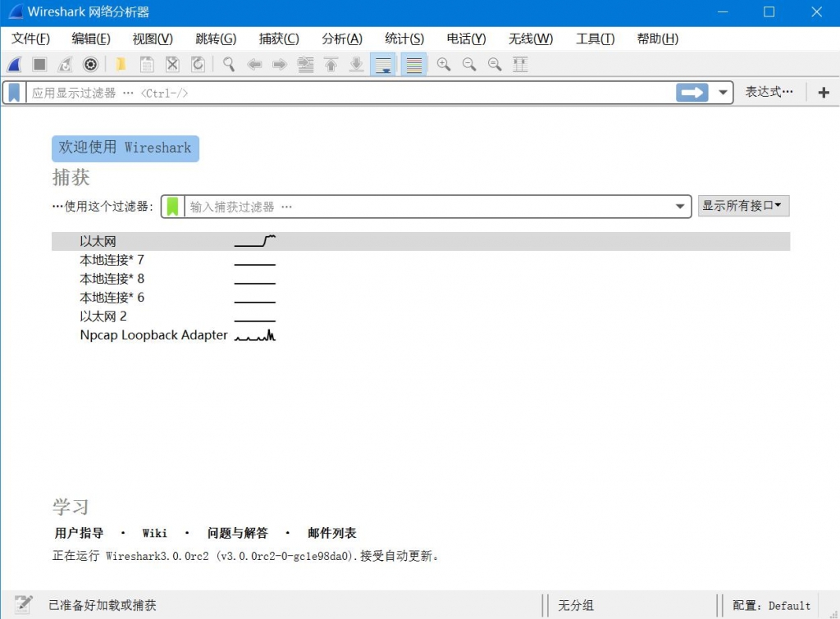Click the 欢迎使用 Wireshark banner
The height and width of the screenshot is (619, 840).
[x=126, y=148]
